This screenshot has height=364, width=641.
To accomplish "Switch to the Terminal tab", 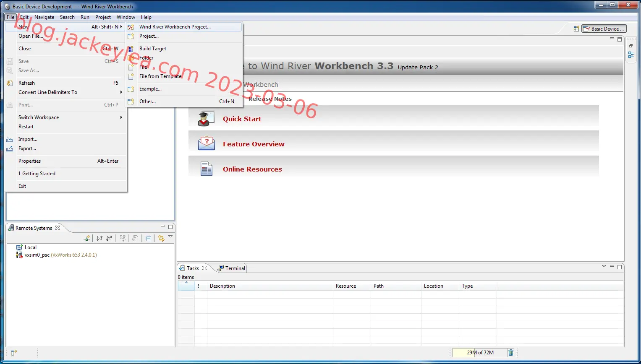I will 231,268.
